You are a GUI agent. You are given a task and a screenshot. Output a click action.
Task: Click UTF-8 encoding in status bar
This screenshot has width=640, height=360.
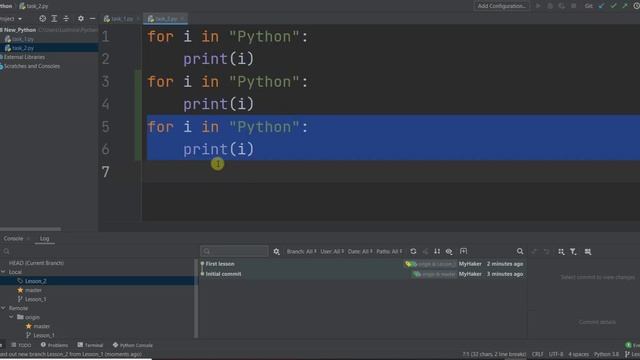tap(556, 354)
